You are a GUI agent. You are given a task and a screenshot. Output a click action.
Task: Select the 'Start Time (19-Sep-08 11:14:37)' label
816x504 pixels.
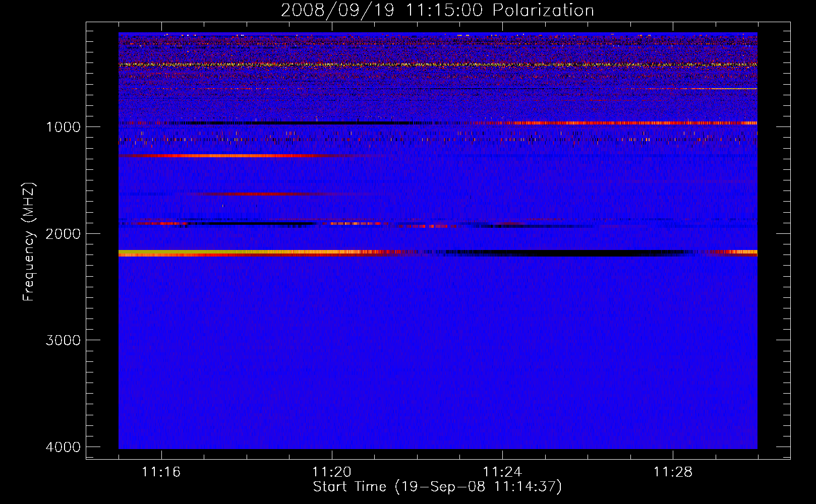[x=437, y=487]
